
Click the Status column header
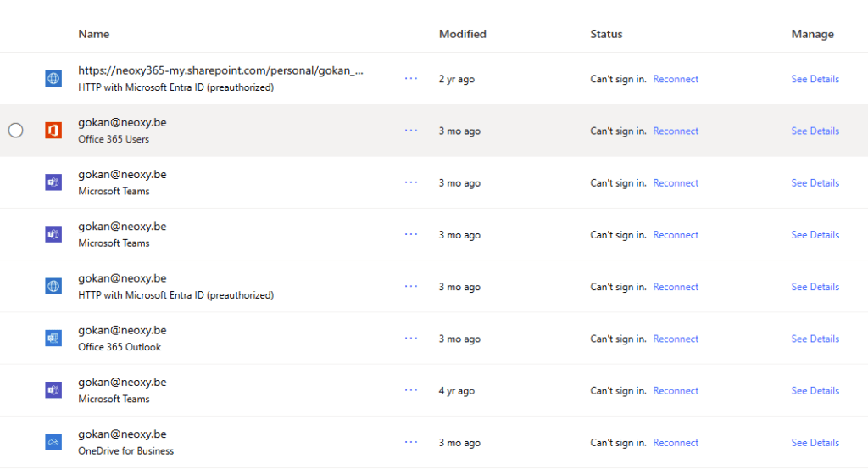pos(606,34)
